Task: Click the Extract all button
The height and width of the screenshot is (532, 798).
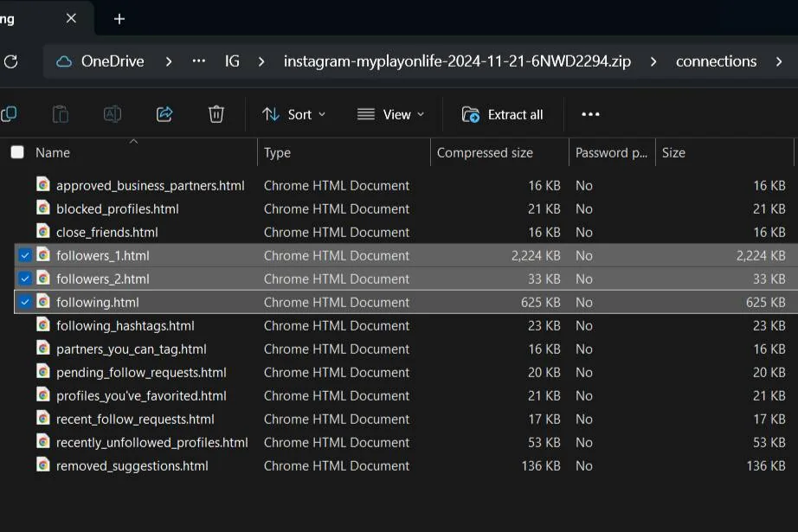Action: coord(503,113)
